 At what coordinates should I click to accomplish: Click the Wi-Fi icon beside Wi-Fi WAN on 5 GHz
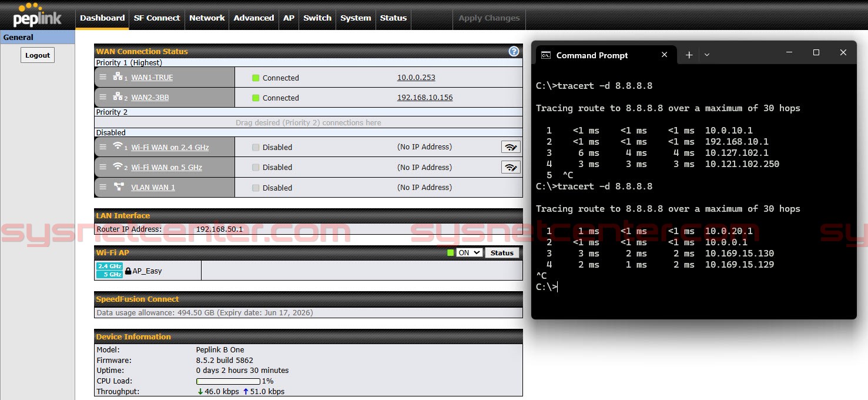tap(118, 166)
